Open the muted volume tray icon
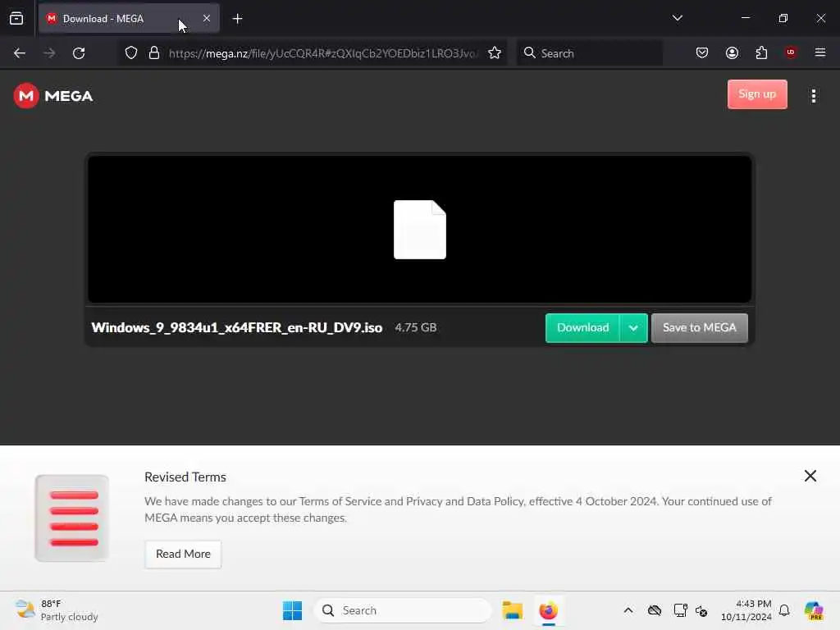Viewport: 840px width, 630px height. (701, 610)
